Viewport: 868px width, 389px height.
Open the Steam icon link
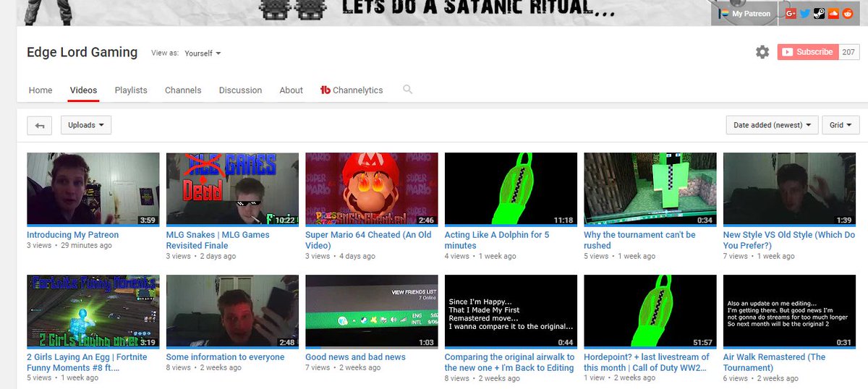pyautogui.click(x=818, y=14)
